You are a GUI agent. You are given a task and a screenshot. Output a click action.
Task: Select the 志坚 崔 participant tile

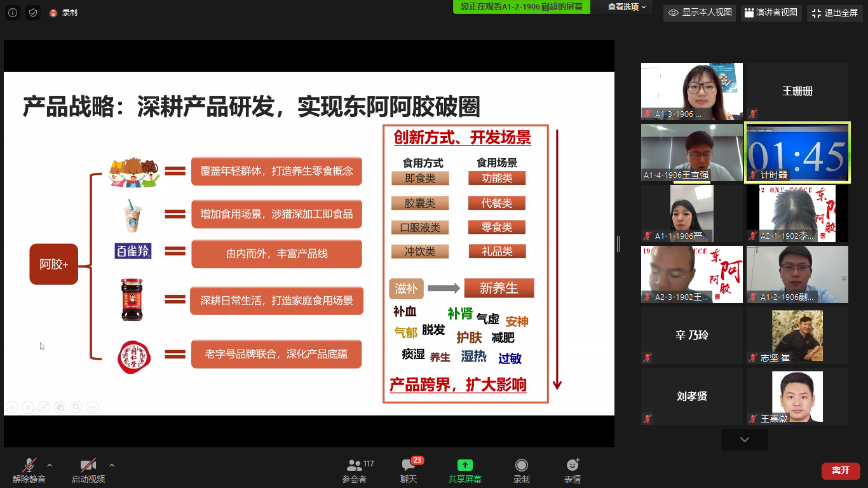tap(797, 335)
